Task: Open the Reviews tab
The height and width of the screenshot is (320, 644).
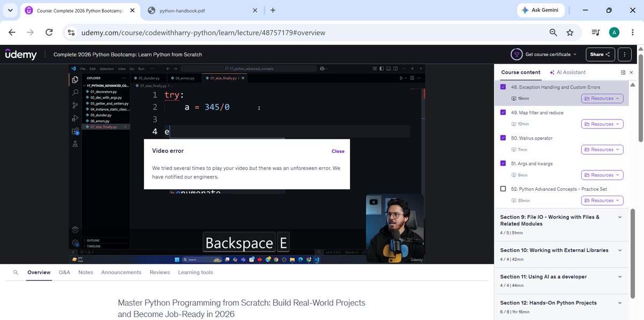Action: (160, 272)
